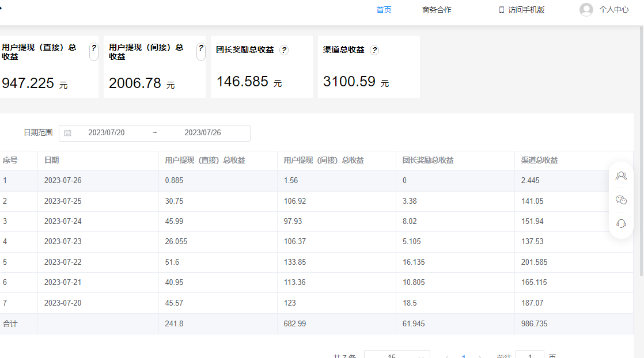Select the 首页 navigation item
This screenshot has width=644, height=358.
(383, 9)
